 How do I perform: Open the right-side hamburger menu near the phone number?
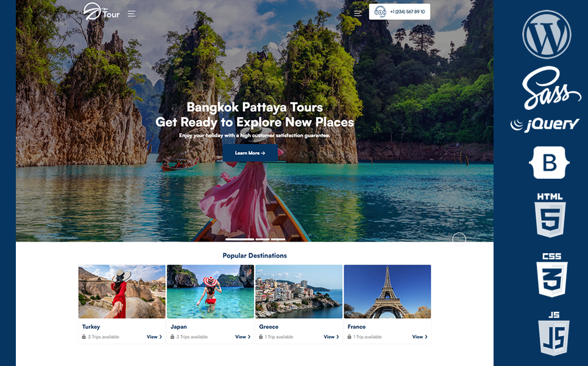[358, 13]
